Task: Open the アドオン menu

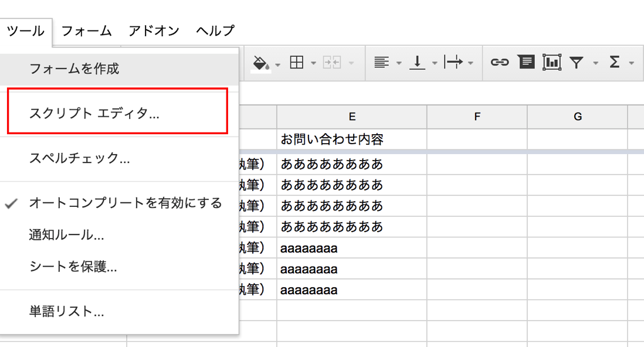Action: pos(154,31)
